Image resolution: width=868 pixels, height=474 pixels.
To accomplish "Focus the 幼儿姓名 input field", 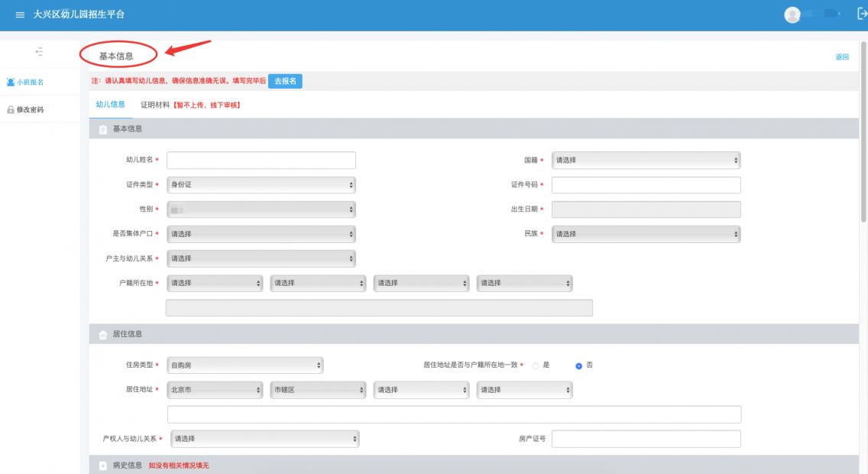I will pos(261,160).
